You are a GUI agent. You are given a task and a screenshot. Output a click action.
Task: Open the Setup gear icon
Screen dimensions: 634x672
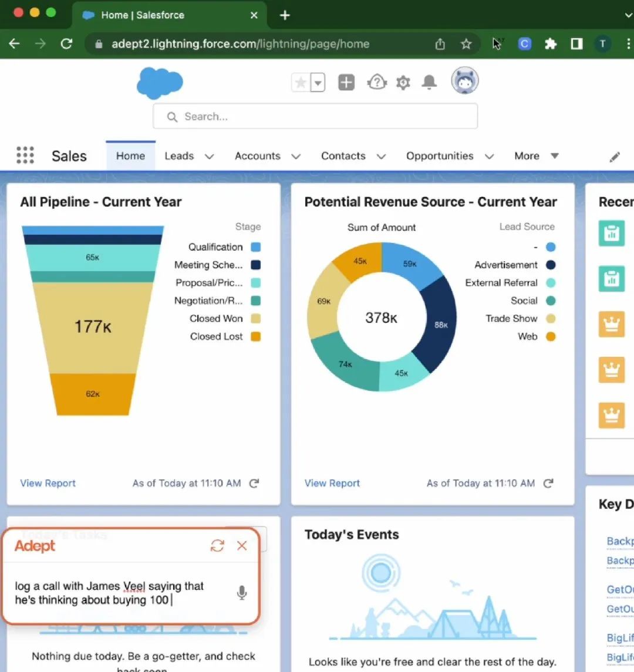pos(403,83)
